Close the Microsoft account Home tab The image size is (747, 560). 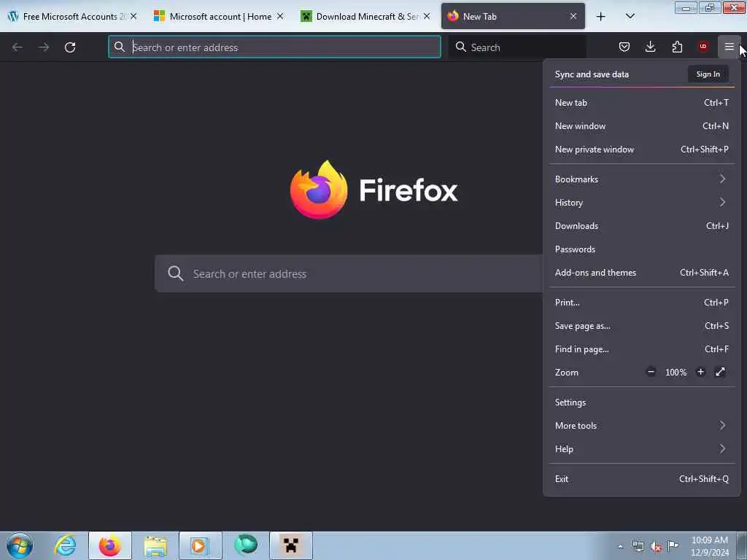point(280,16)
